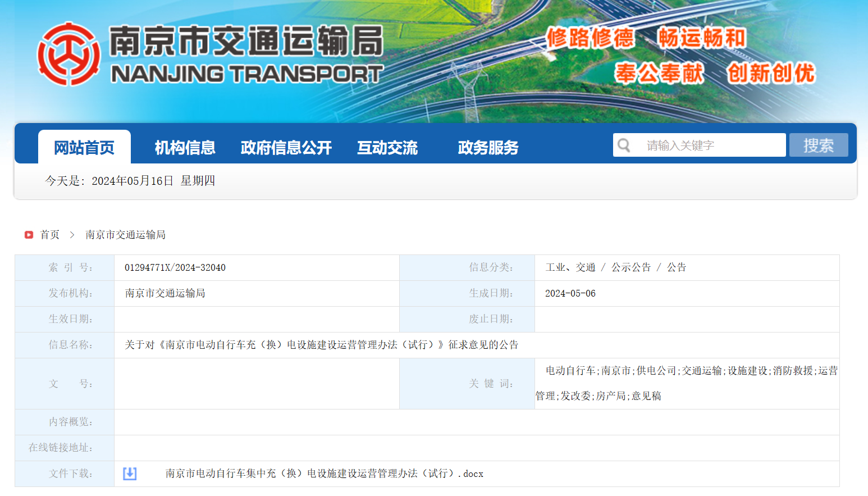Click the magnifier icon in search box

point(624,145)
